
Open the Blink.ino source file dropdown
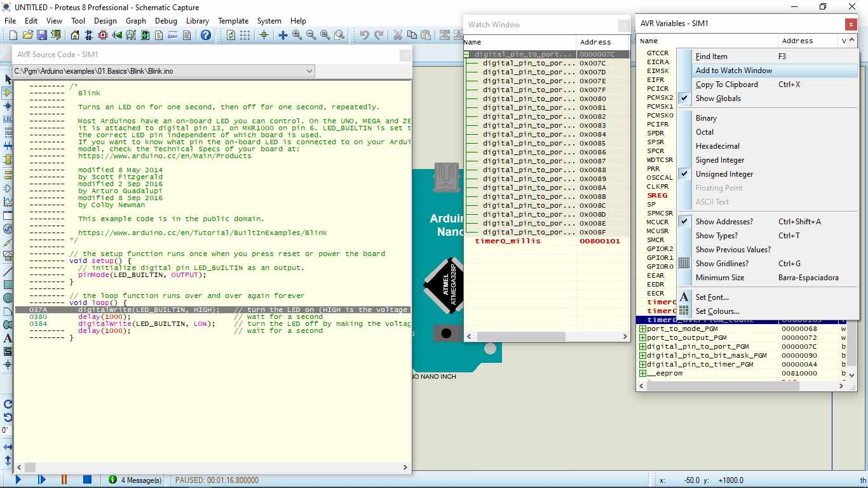[x=309, y=71]
